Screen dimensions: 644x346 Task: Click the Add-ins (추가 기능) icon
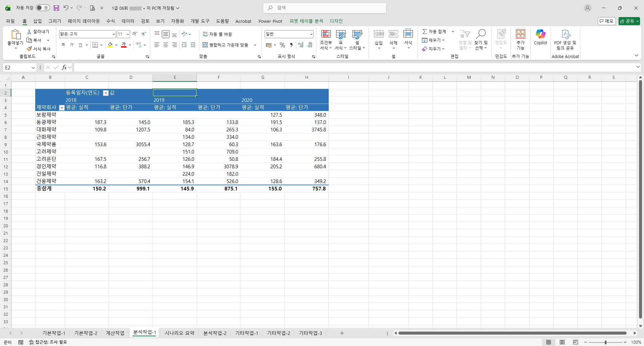[x=520, y=34]
